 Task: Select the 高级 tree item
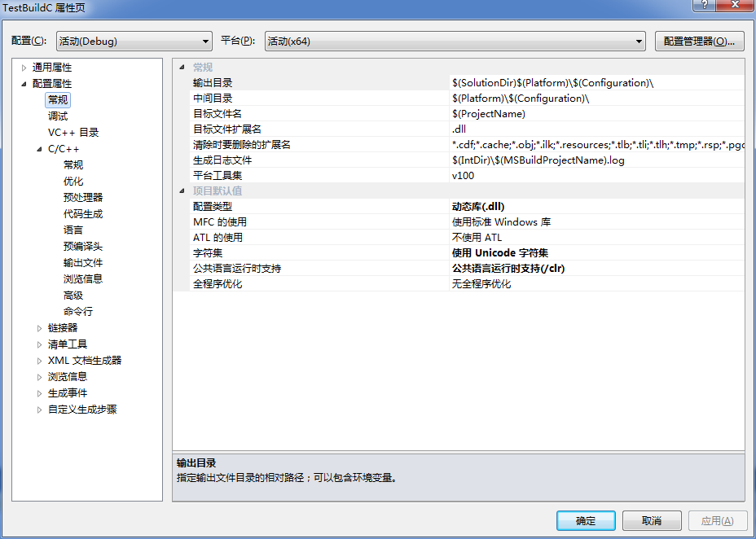pos(73,296)
